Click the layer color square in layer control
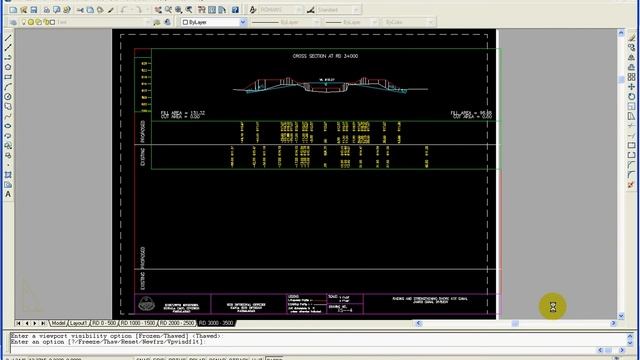The height and width of the screenshot is (360, 640). 52,22
